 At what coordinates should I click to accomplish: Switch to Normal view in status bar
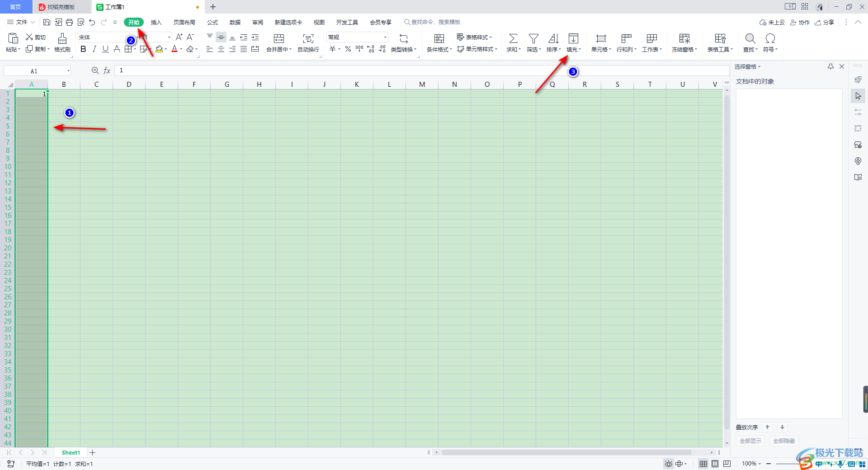703,464
